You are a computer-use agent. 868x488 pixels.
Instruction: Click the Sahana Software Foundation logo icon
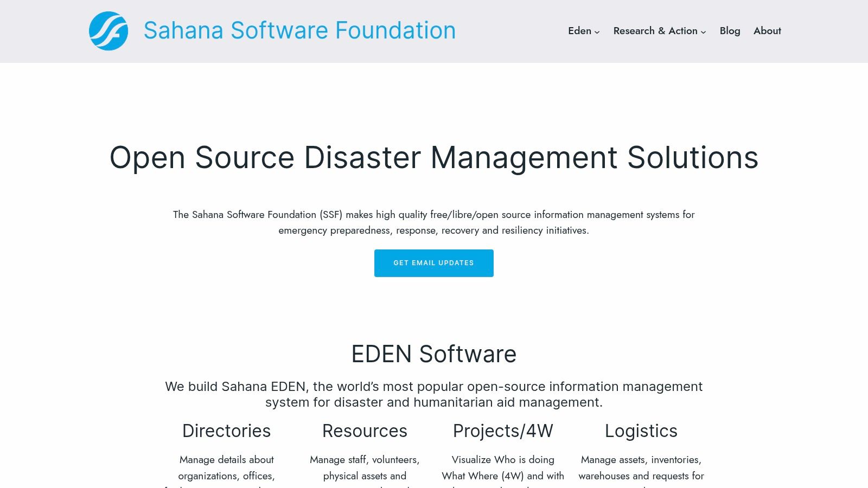[x=108, y=31]
